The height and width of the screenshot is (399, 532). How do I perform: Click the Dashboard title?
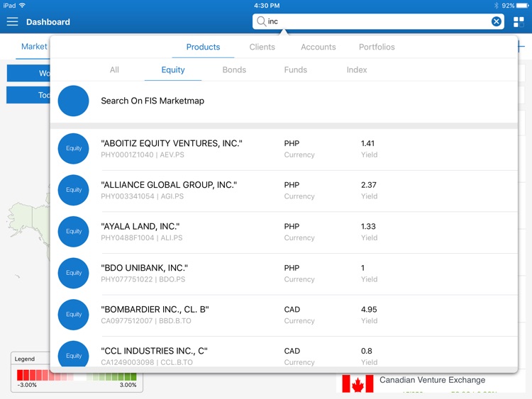click(48, 22)
